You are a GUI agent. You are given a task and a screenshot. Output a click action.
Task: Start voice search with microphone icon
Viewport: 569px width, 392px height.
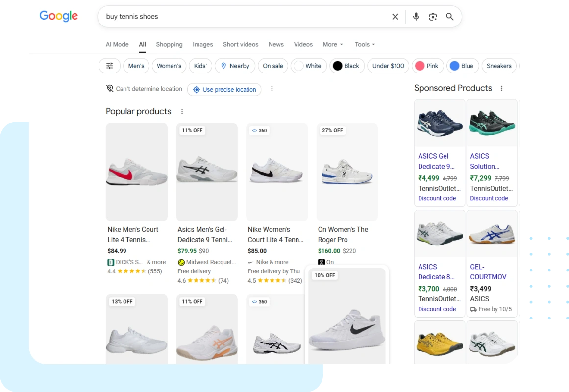[x=416, y=16]
